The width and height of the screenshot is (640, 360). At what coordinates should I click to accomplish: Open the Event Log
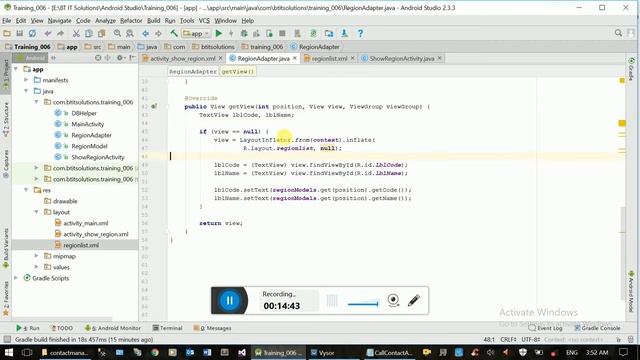545,328
